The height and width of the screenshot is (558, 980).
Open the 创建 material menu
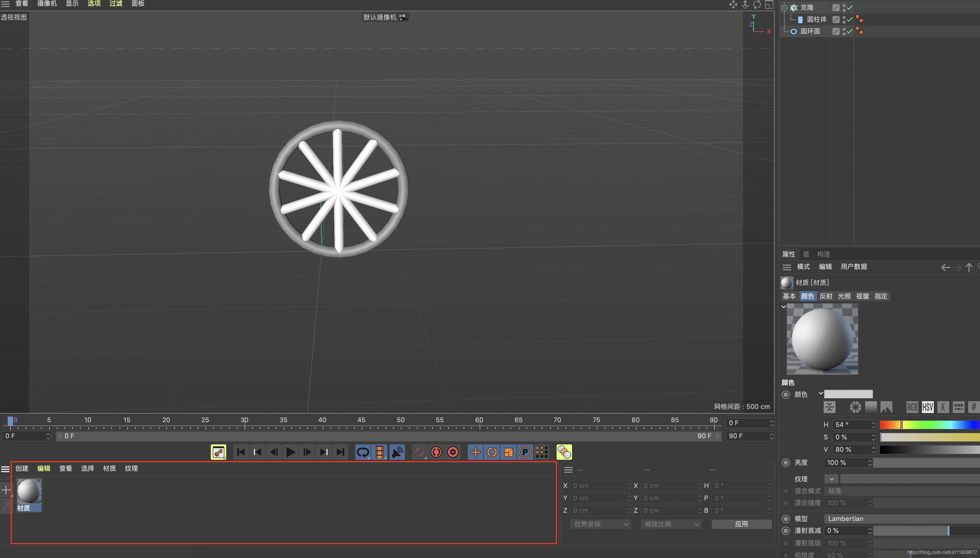[22, 468]
